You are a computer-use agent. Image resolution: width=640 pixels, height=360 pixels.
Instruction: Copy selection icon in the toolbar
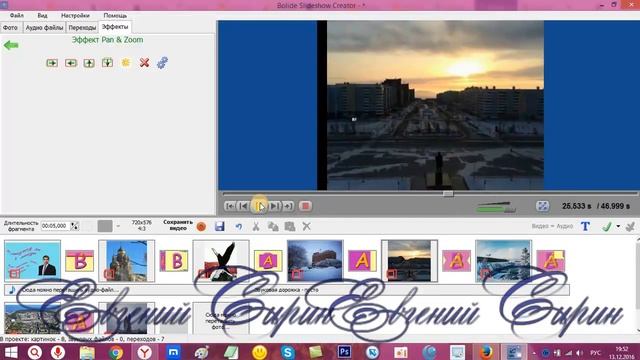[273, 227]
